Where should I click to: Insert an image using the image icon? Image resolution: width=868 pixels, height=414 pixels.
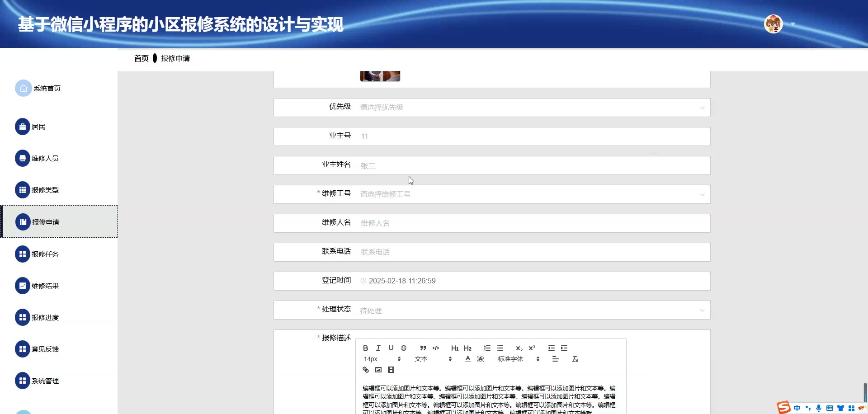click(378, 370)
